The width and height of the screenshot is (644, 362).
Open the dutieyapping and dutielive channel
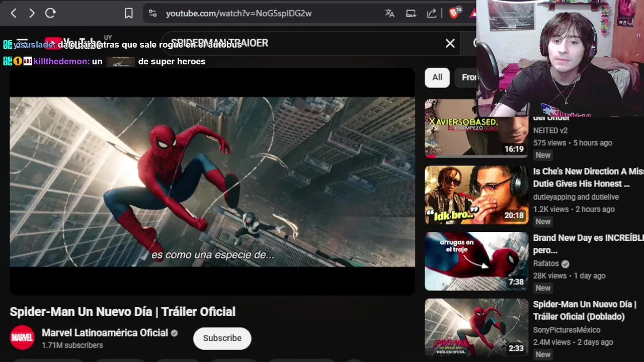tap(576, 197)
